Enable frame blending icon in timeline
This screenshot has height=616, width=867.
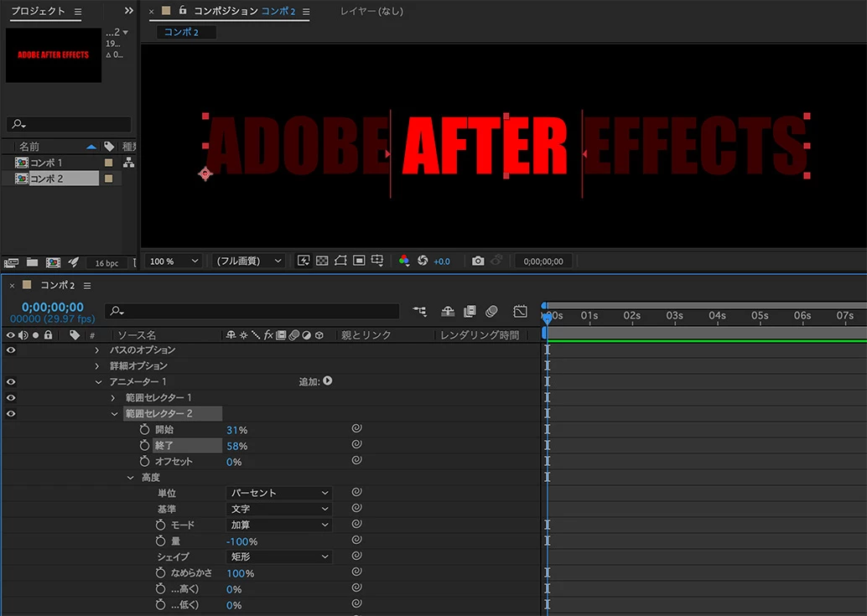470,312
